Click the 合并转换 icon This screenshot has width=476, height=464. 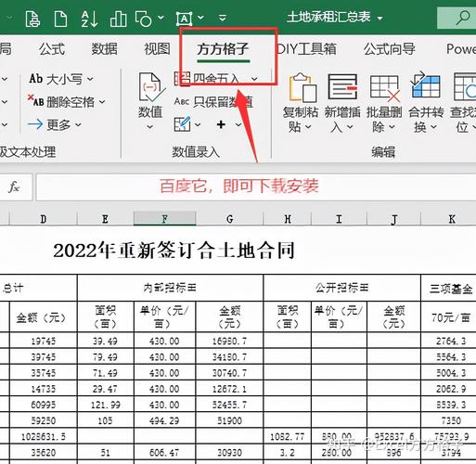pyautogui.click(x=426, y=85)
